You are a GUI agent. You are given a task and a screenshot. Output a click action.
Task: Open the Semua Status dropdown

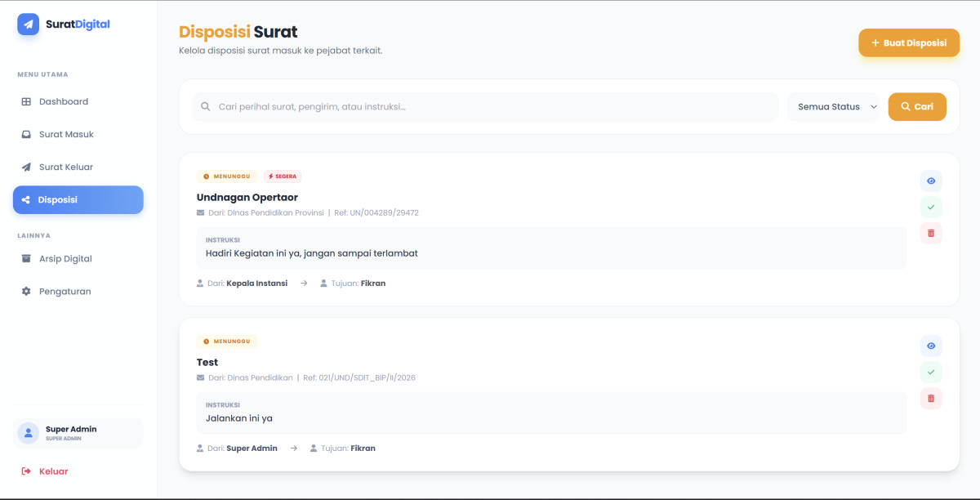click(x=834, y=107)
